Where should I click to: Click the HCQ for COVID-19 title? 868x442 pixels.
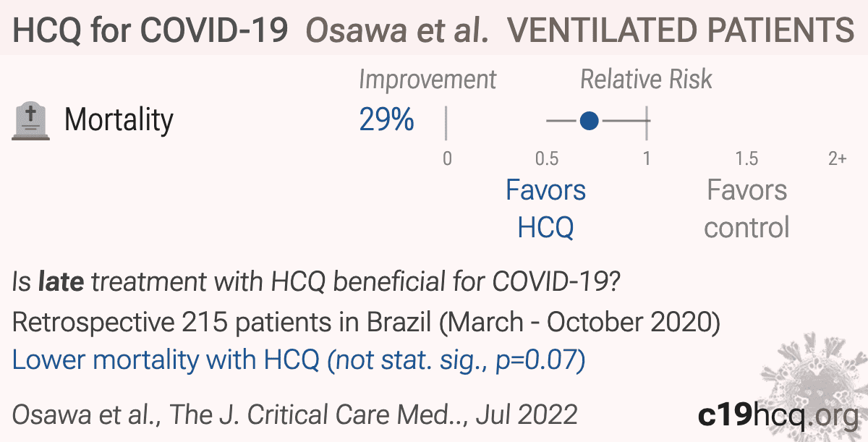pyautogui.click(x=151, y=30)
